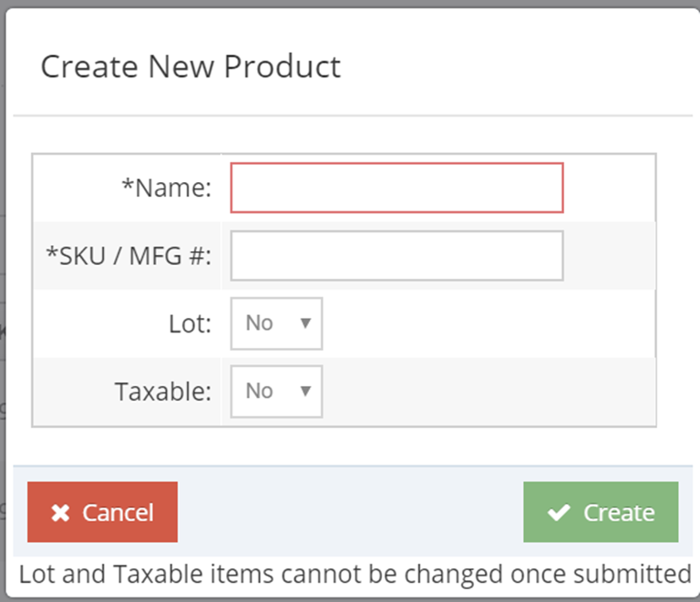
Task: Select the 'No' value in Taxable select
Action: point(260,391)
